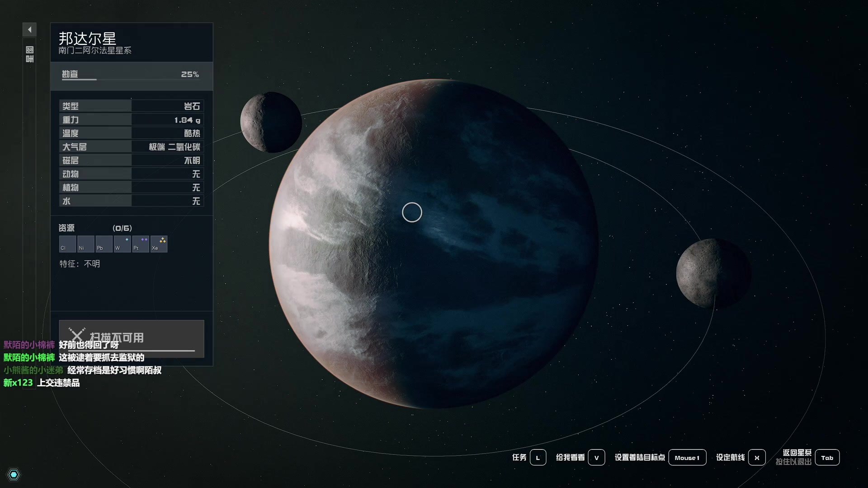Click the system name 南门二阿尔法星星系
Screen dimensions: 868x488
[95, 51]
